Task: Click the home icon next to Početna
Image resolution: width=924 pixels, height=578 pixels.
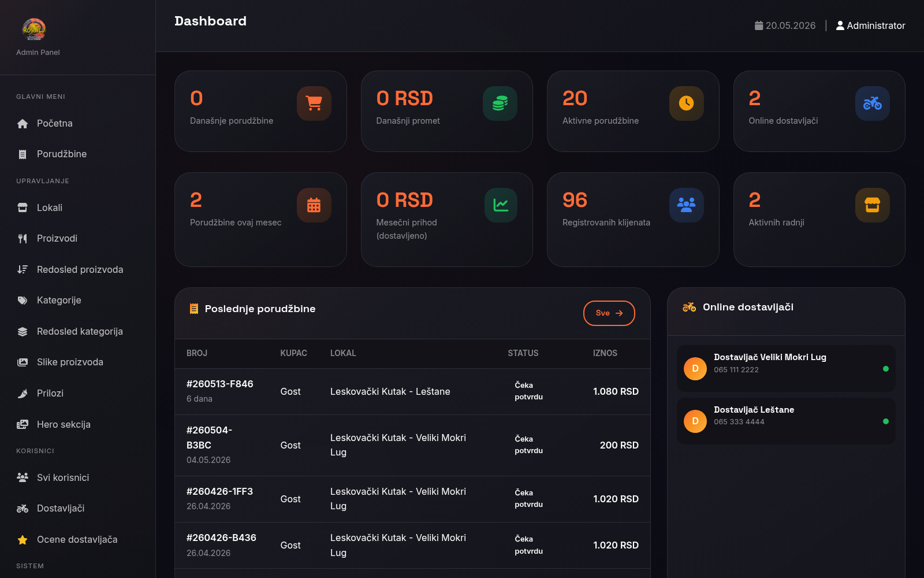Action: point(23,124)
